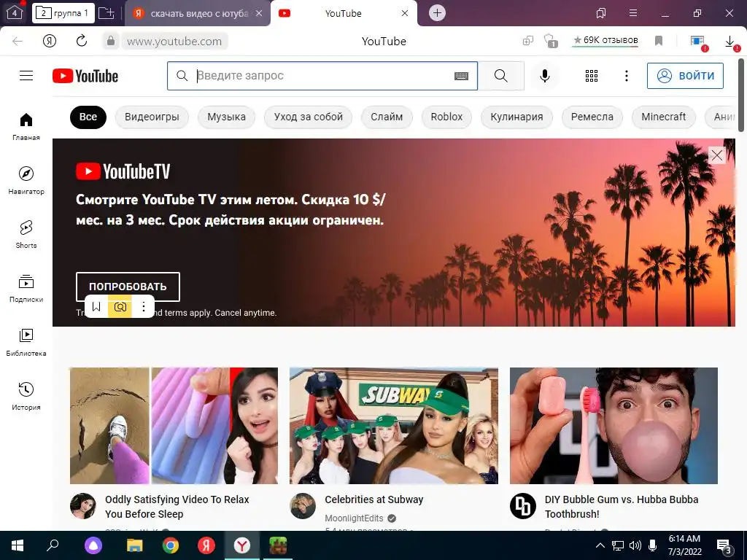
Task: Open channel avatar of Bubble Gum video
Action: click(523, 506)
